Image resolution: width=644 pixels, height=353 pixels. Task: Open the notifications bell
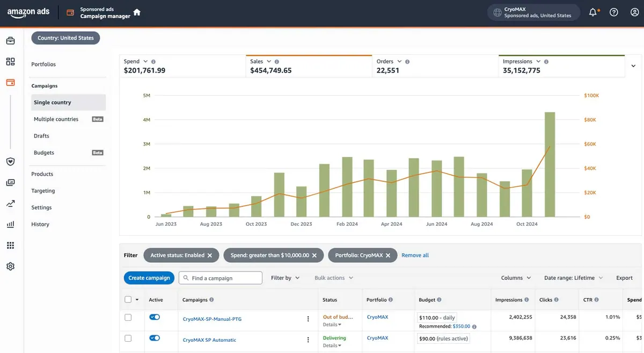(x=593, y=12)
